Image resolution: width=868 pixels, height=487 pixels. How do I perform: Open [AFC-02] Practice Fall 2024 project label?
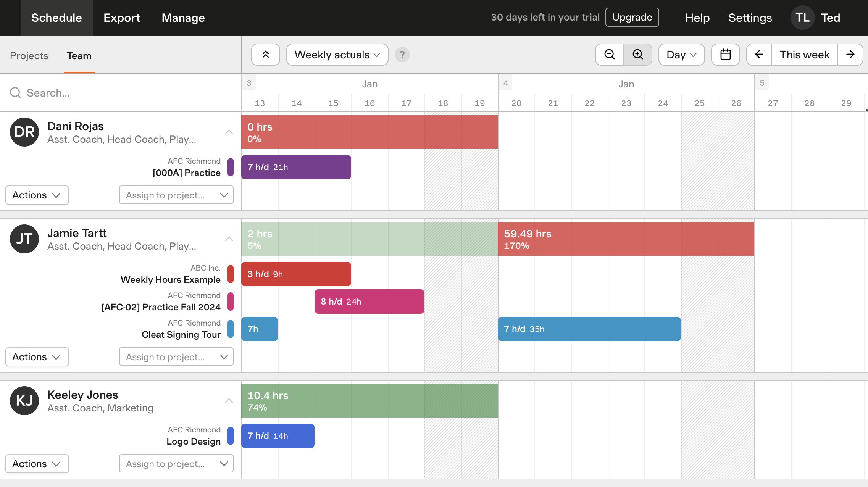tap(161, 307)
